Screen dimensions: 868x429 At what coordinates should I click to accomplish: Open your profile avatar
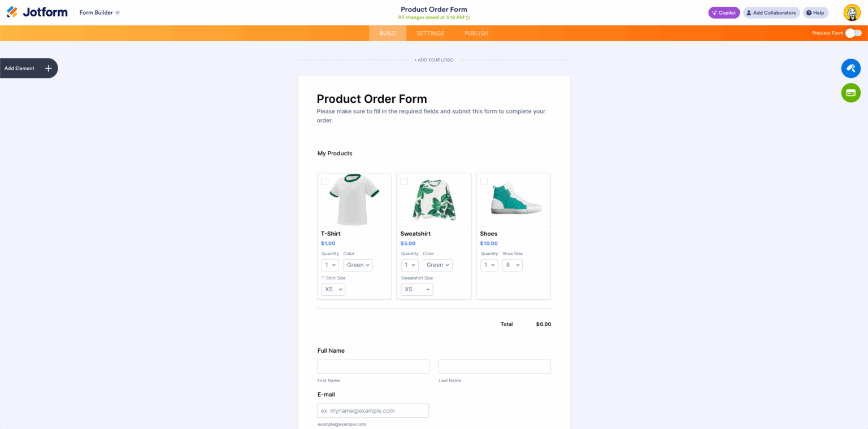(x=852, y=12)
